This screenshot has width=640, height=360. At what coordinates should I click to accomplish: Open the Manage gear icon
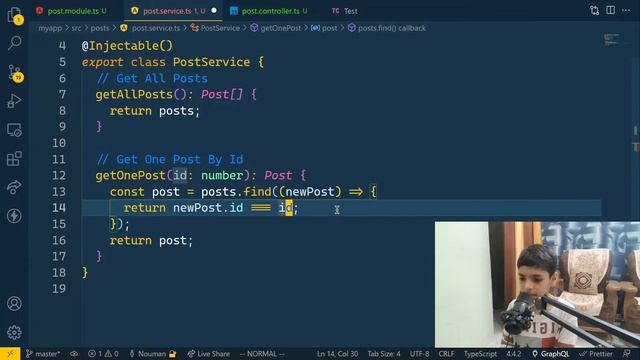pyautogui.click(x=14, y=333)
